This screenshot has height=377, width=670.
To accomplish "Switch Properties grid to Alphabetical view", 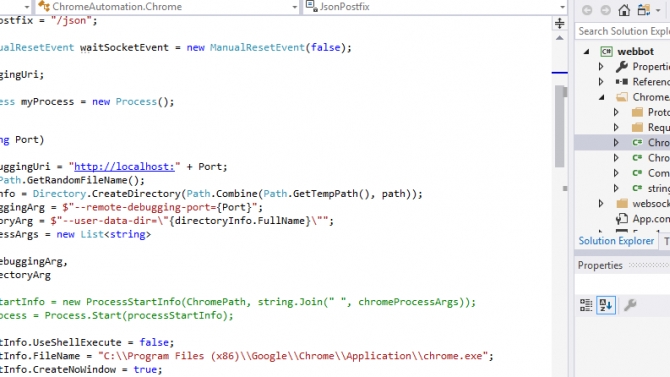I will point(606,305).
